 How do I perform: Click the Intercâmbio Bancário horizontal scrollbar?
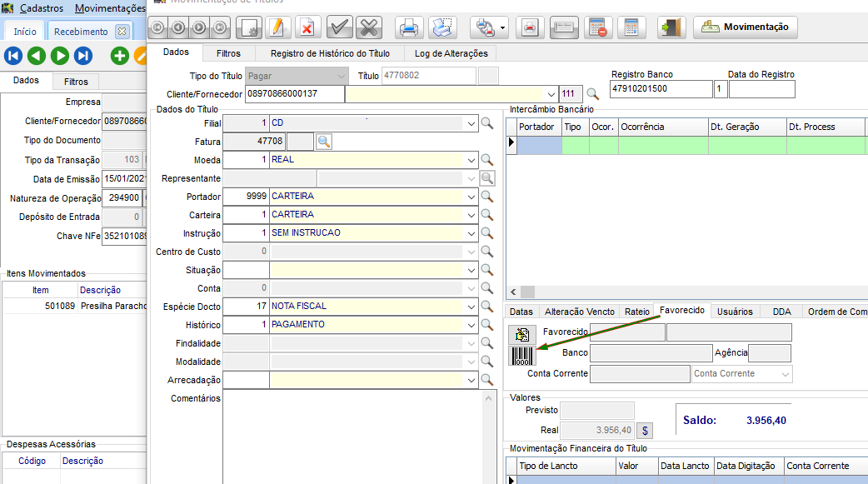click(683, 292)
